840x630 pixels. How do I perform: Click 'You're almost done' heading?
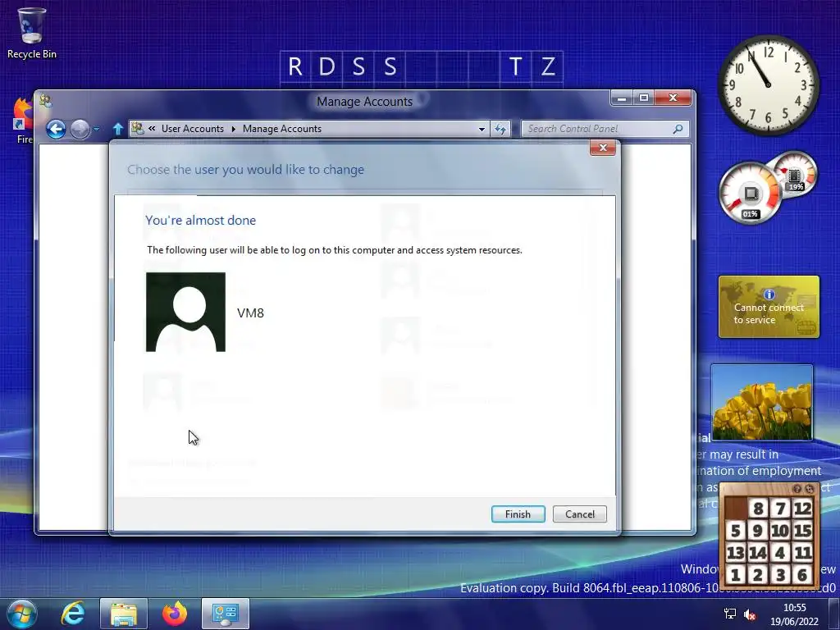point(200,220)
